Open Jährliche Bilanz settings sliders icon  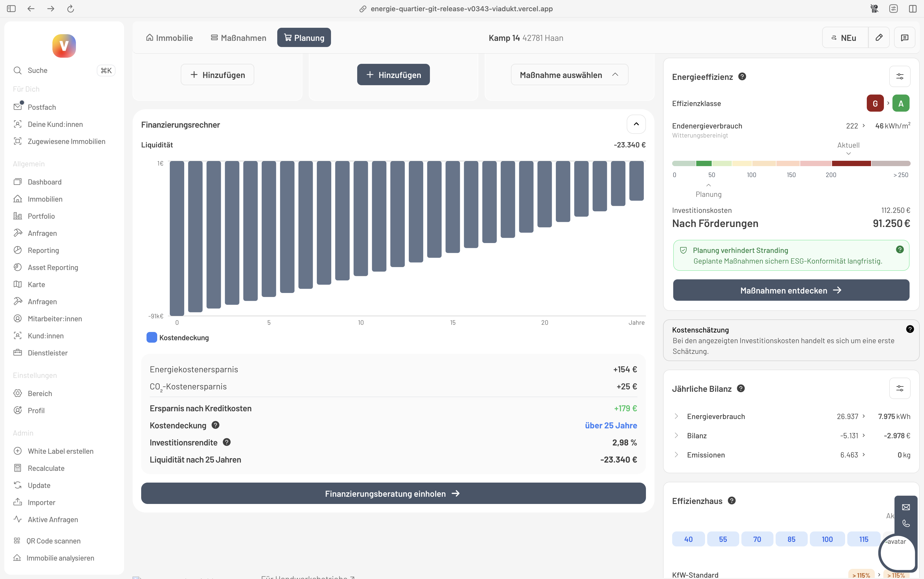click(x=899, y=388)
